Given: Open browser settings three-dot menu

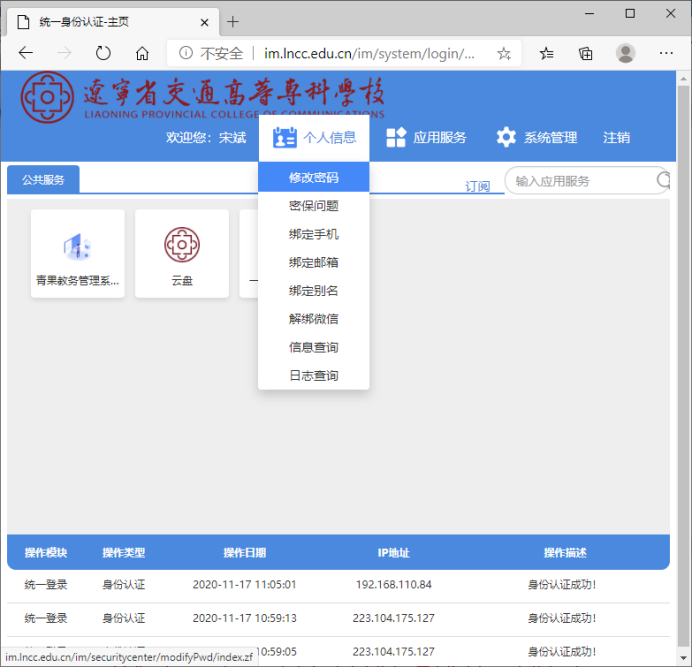Looking at the screenshot, I should [668, 53].
